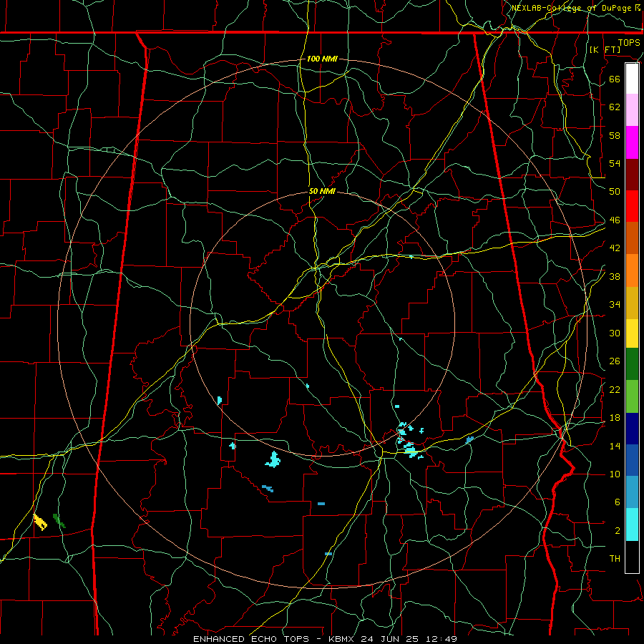Click the white swatch in the tops legend

click(632, 79)
